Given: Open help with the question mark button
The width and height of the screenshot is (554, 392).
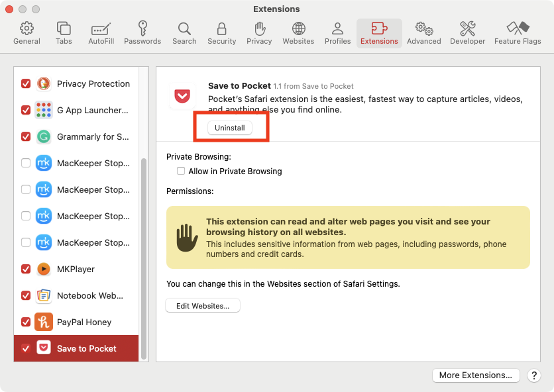Looking at the screenshot, I should 534,375.
